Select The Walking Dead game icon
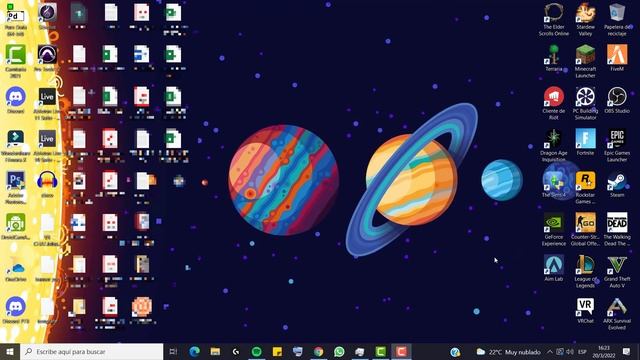 click(617, 229)
